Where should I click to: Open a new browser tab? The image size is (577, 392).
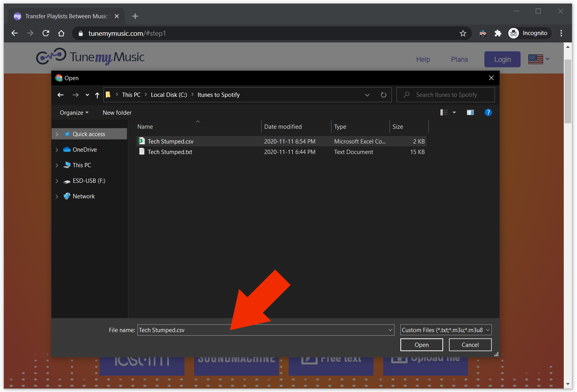[135, 16]
